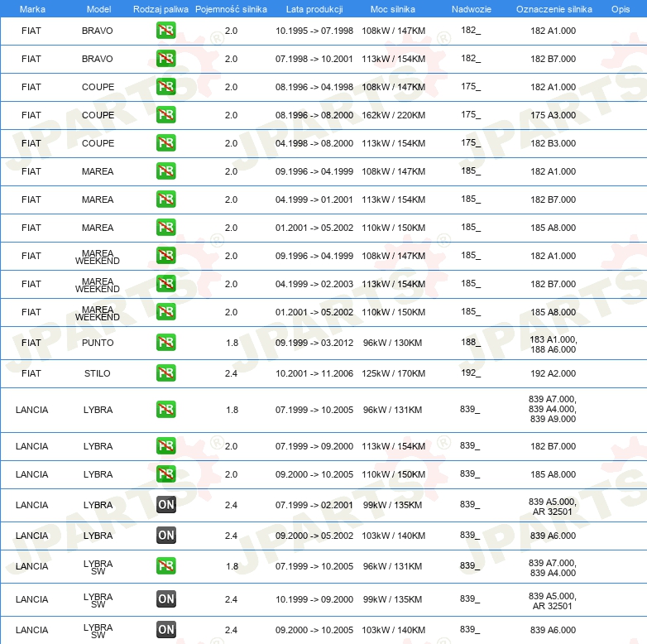Click the Oznaczenie silnika column header
Viewport: 647px width, 644px height.
554,8
